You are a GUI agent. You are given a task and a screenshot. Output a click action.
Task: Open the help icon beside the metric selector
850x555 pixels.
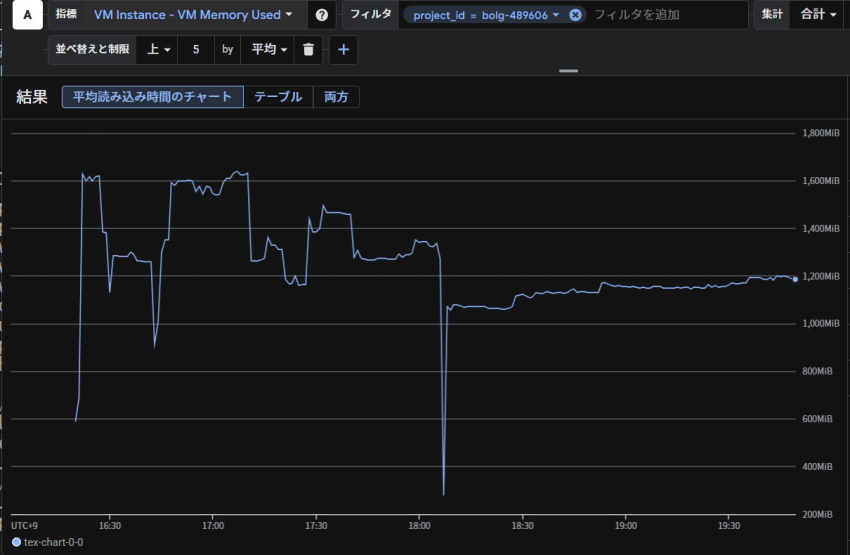coord(321,15)
